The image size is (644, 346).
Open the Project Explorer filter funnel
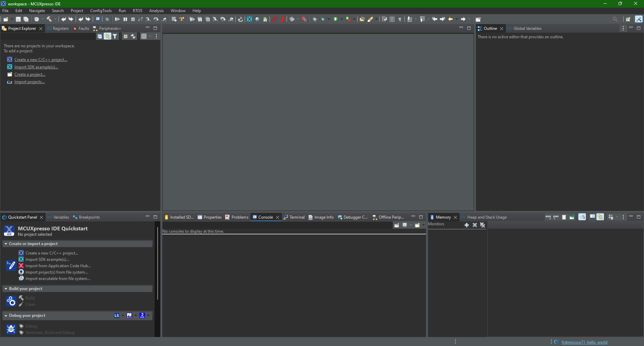click(x=115, y=36)
